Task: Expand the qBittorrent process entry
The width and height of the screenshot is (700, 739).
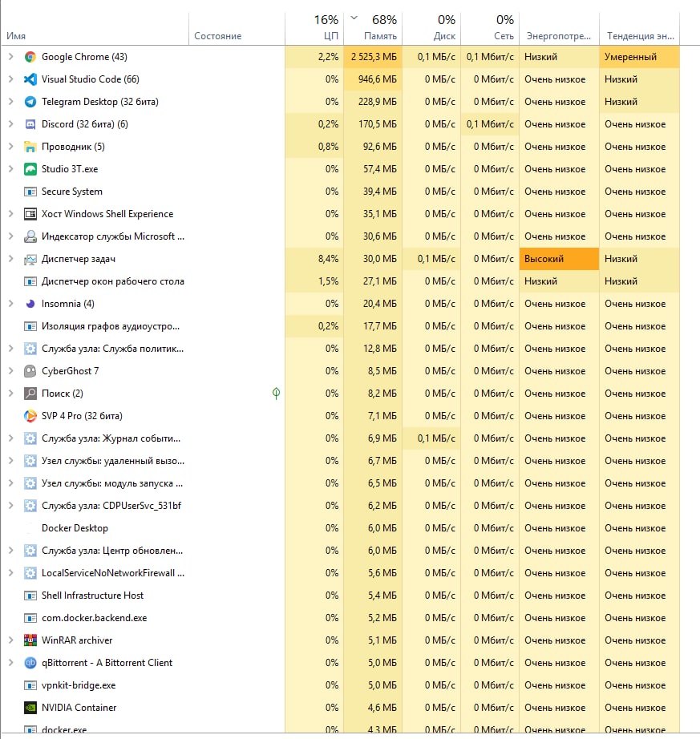Action: click(x=11, y=663)
